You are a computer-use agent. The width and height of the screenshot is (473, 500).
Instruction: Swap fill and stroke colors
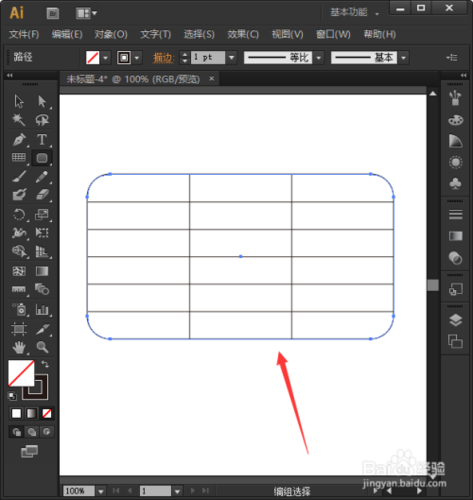[x=45, y=364]
